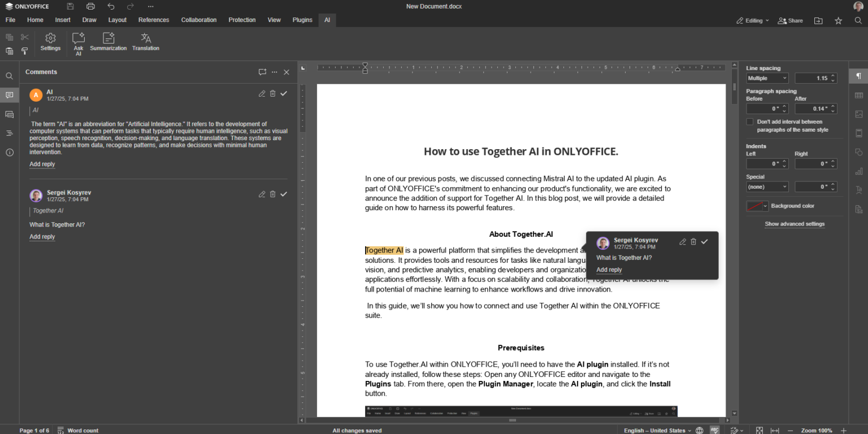Launch the Ask AI tool

[79, 44]
